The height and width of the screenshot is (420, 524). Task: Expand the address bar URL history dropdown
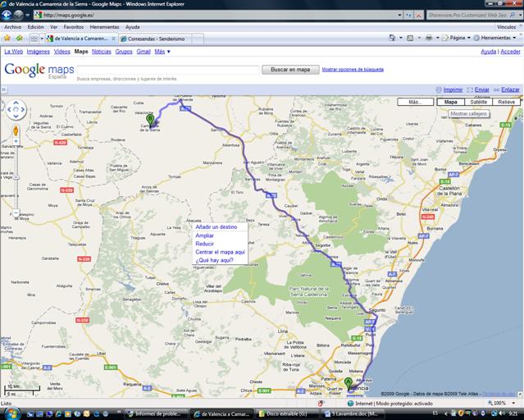point(399,15)
